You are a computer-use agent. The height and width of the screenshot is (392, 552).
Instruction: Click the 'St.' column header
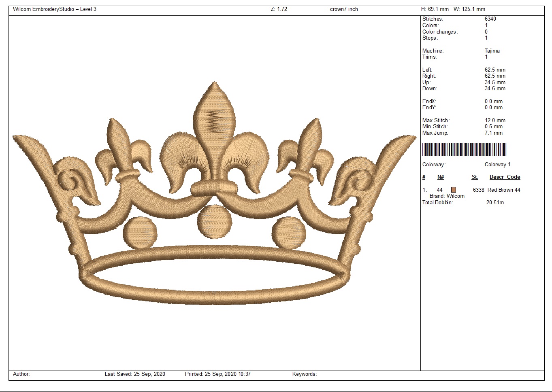(x=475, y=177)
